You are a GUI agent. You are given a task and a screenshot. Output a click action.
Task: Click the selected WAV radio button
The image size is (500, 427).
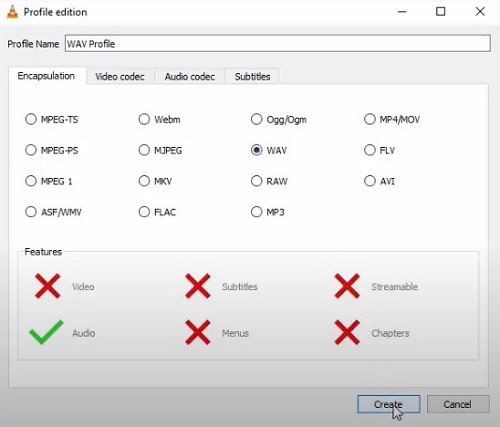pyautogui.click(x=256, y=150)
